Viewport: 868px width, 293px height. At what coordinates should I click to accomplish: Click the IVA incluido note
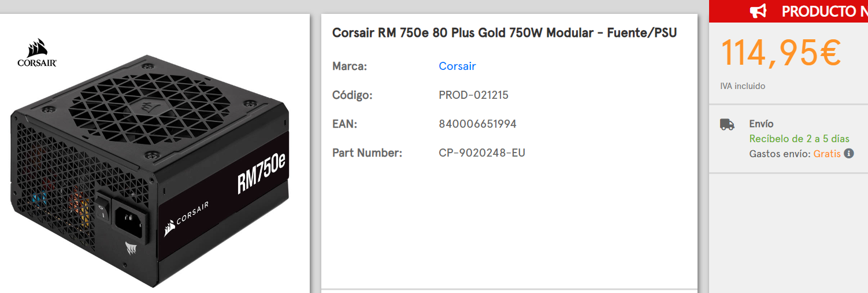[x=743, y=86]
